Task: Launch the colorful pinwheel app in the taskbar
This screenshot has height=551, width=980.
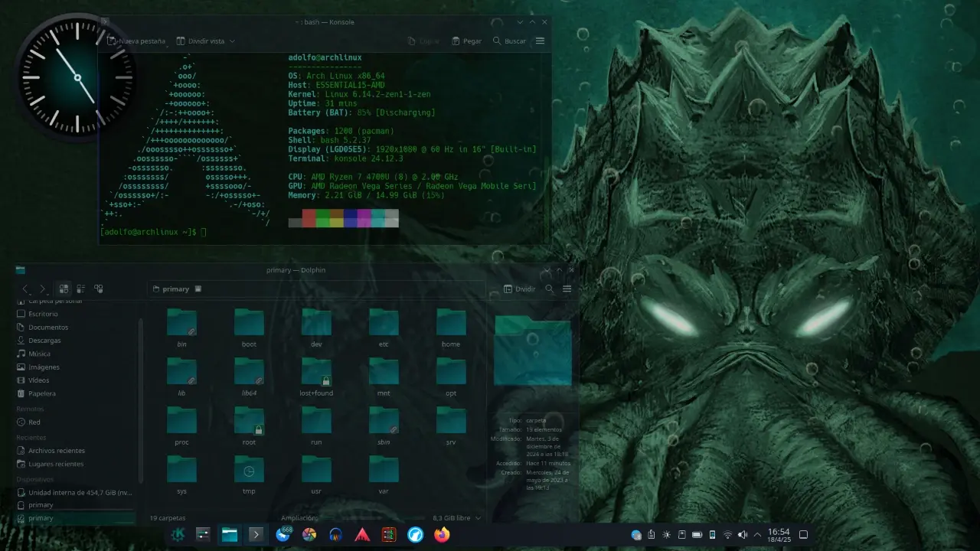Action: pyautogui.click(x=309, y=535)
